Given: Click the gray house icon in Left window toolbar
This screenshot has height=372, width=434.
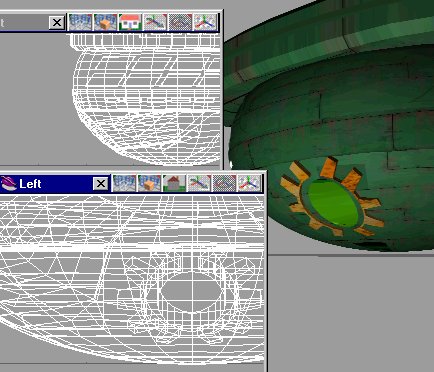Looking at the screenshot, I should click(174, 183).
